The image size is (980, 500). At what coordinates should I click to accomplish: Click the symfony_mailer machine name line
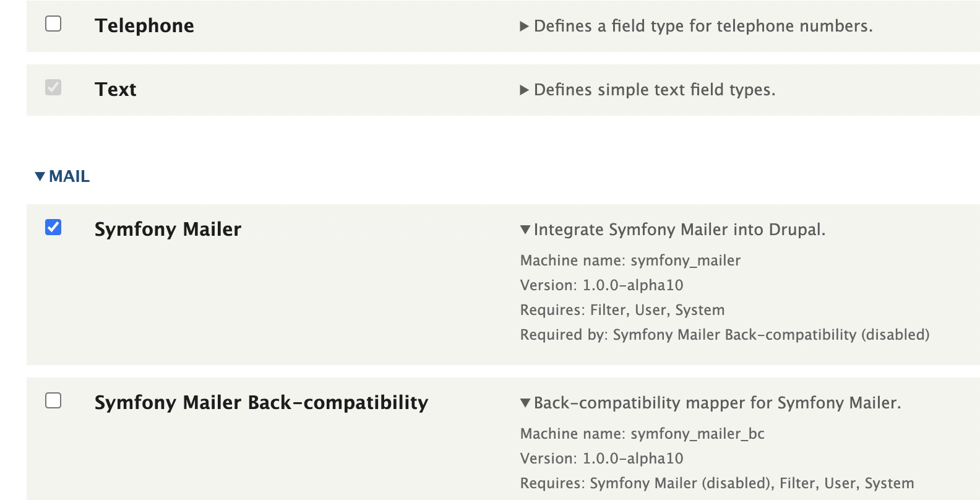point(630,261)
